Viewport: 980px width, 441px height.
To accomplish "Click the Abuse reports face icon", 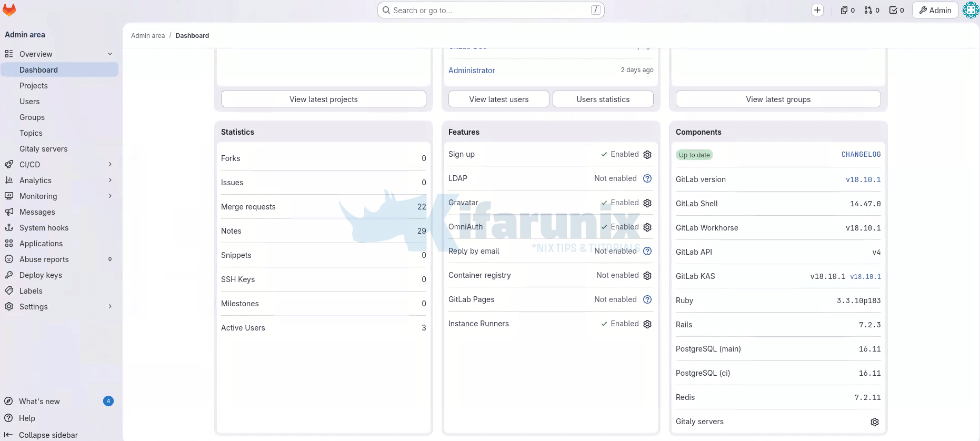I will (x=9, y=259).
